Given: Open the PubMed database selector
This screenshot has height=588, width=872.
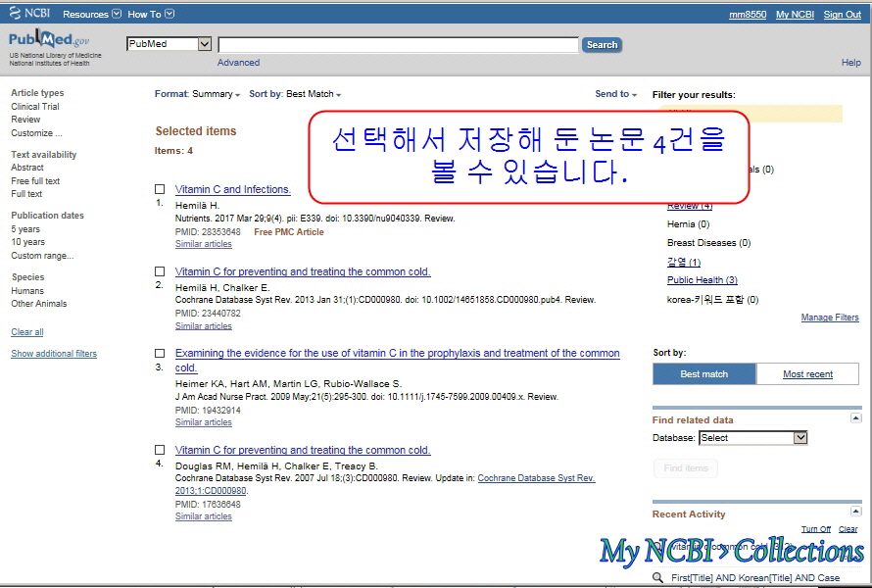Looking at the screenshot, I should pos(170,44).
